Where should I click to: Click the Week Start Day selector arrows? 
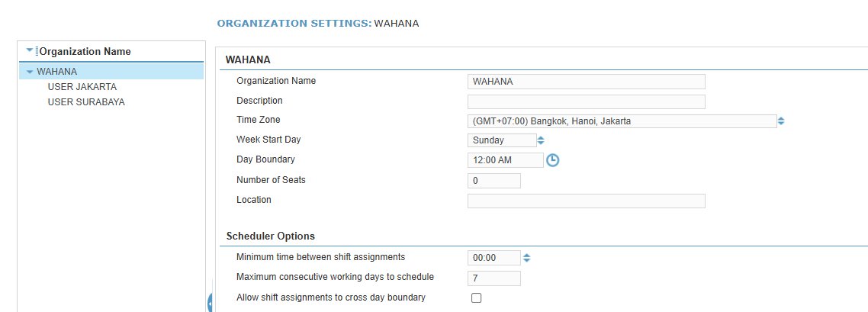click(x=541, y=140)
